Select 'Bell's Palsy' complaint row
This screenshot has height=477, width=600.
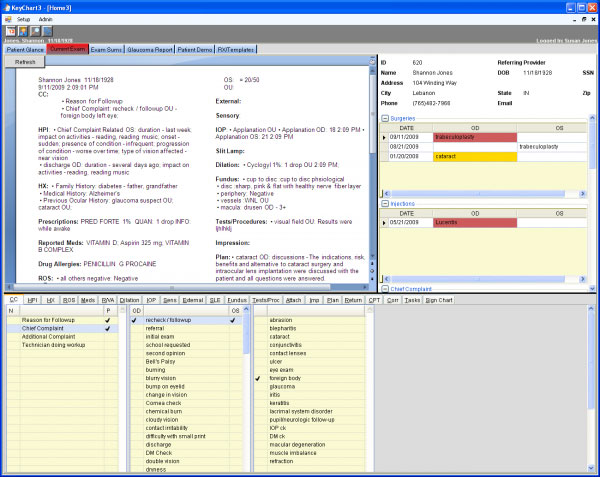pos(186,361)
